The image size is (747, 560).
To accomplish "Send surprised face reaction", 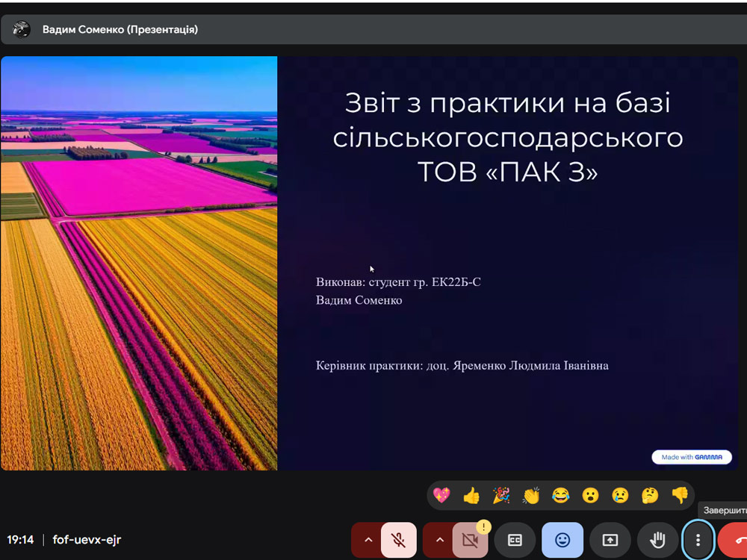I will 590,495.
